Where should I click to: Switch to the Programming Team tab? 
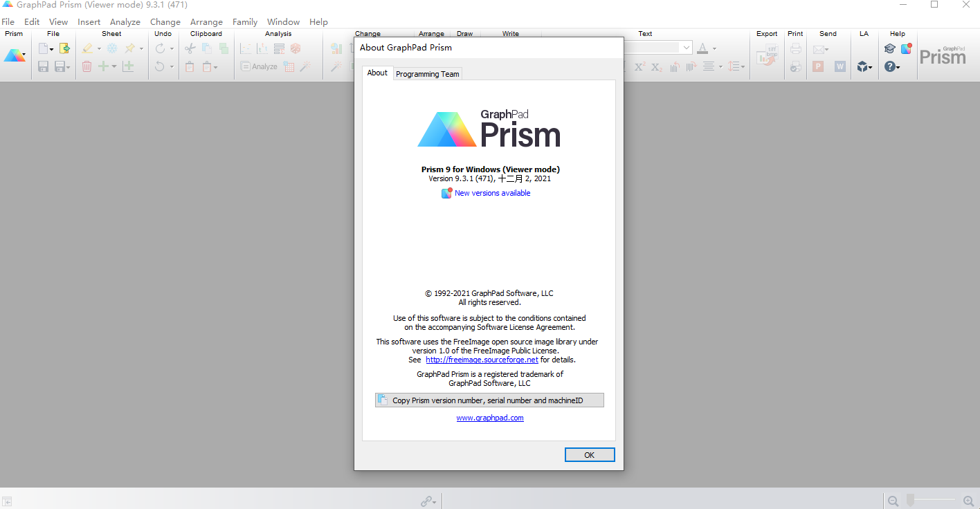[427, 73]
